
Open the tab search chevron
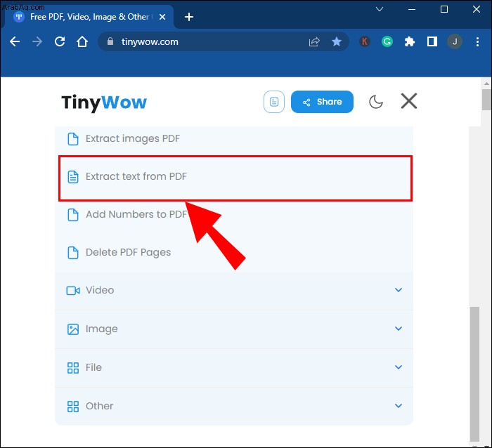pyautogui.click(x=380, y=9)
